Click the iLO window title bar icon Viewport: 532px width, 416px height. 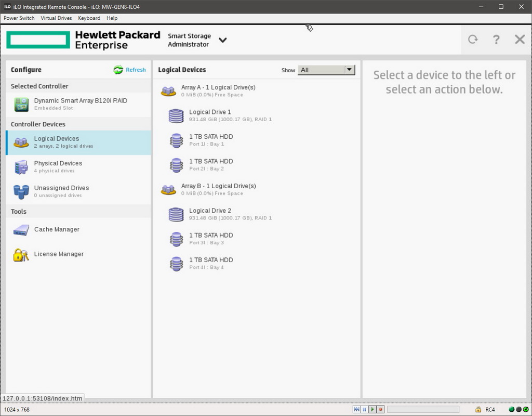(x=7, y=7)
